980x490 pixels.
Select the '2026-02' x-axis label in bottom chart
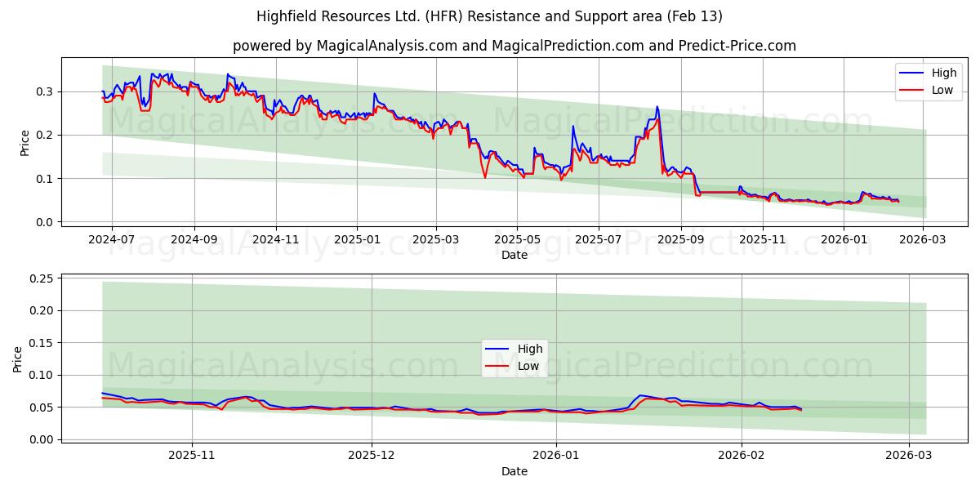click(741, 457)
